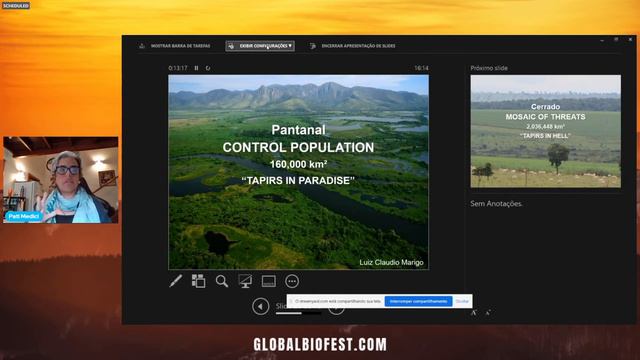The image size is (640, 360).
Task: Click the current Pantanal slide preview
Action: pos(298,172)
